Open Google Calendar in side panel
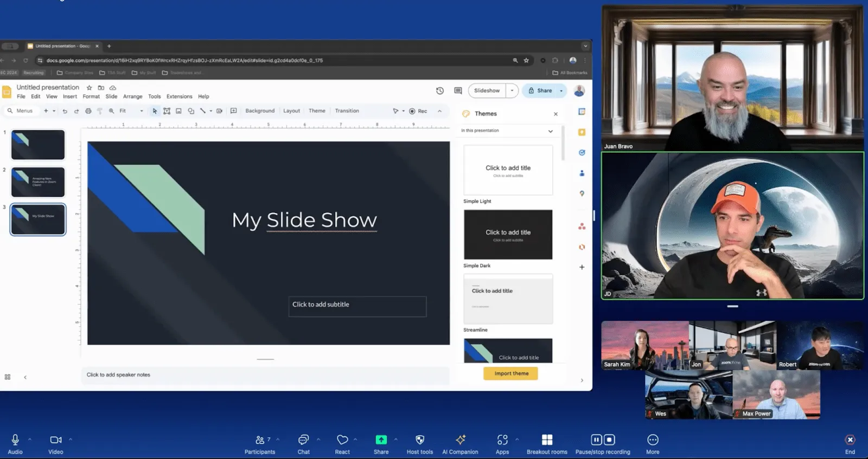The image size is (868, 459). [x=582, y=112]
